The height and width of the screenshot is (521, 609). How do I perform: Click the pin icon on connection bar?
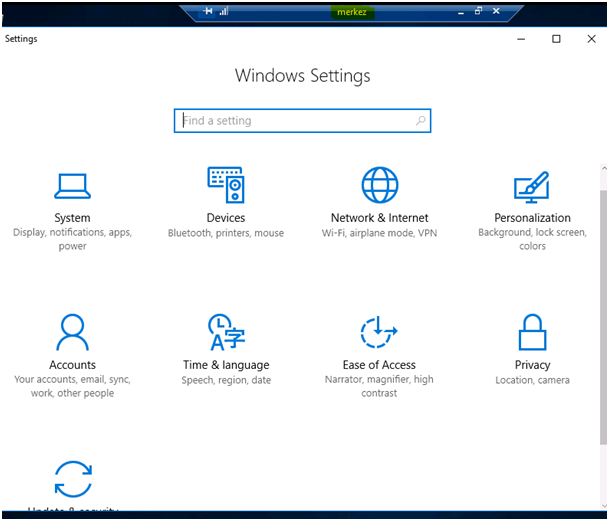[x=208, y=11]
